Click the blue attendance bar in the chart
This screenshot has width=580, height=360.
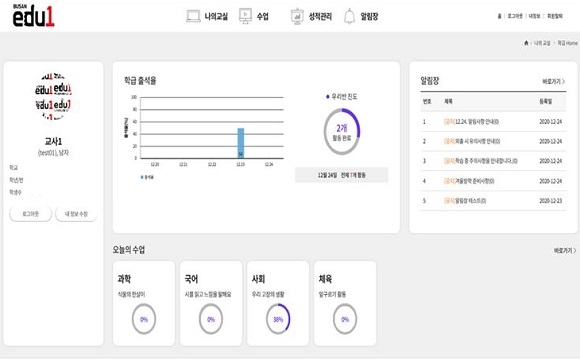point(240,143)
